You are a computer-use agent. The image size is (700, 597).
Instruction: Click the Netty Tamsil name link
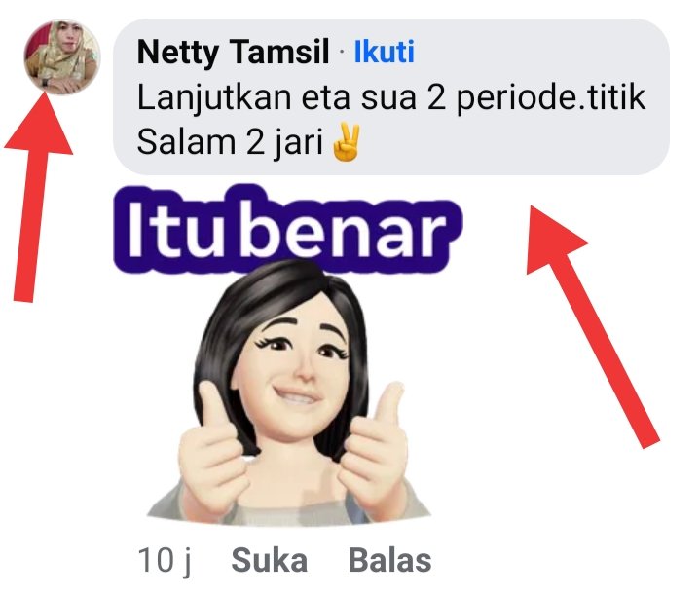(233, 53)
